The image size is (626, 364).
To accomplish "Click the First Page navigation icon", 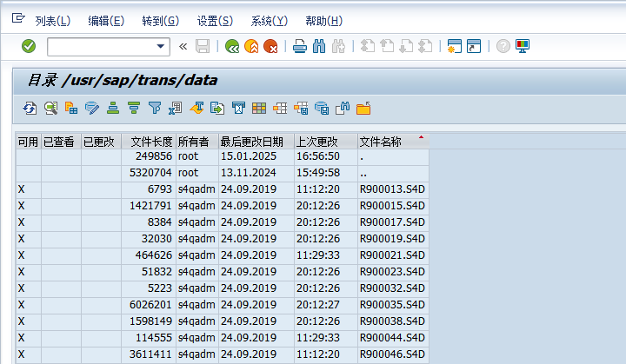I will click(x=367, y=46).
